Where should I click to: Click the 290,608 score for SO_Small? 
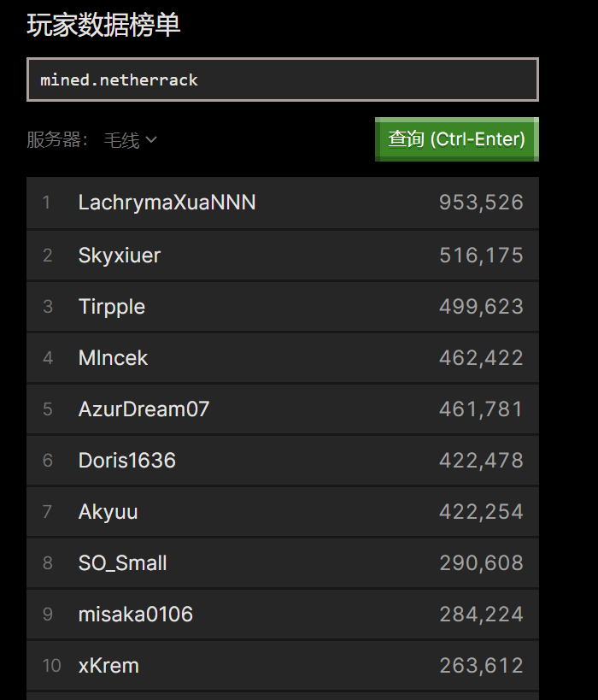(x=481, y=563)
